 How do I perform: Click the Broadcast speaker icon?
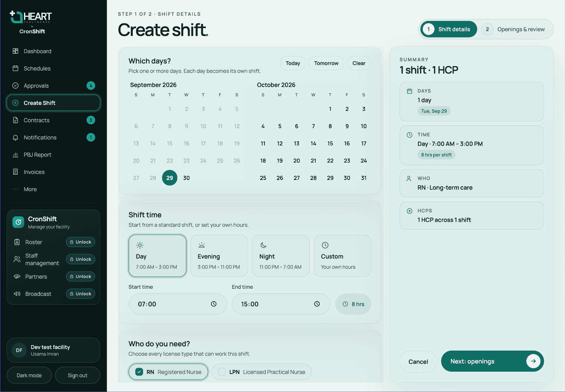click(17, 294)
